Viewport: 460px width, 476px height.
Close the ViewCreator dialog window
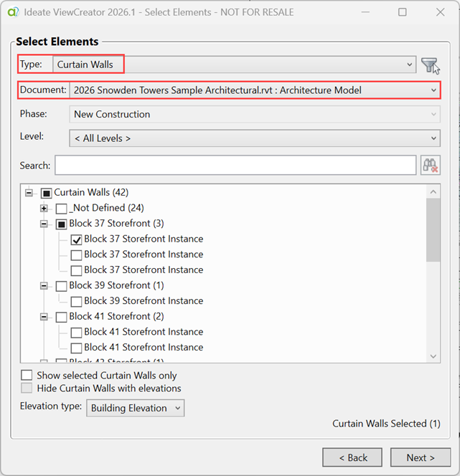coord(440,12)
